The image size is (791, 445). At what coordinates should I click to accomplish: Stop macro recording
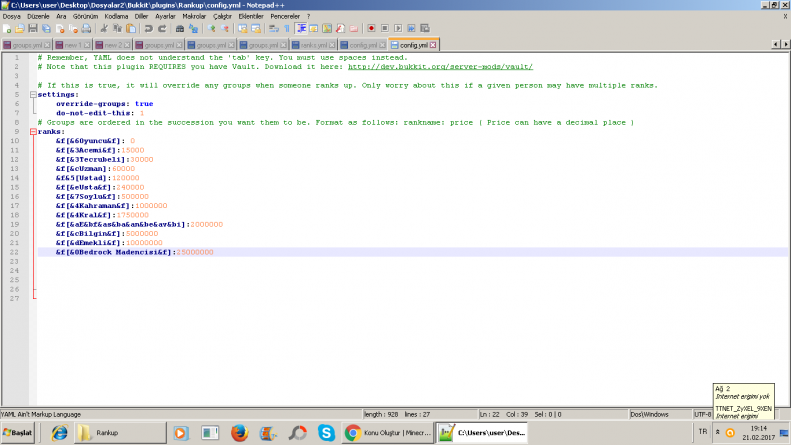(385, 29)
